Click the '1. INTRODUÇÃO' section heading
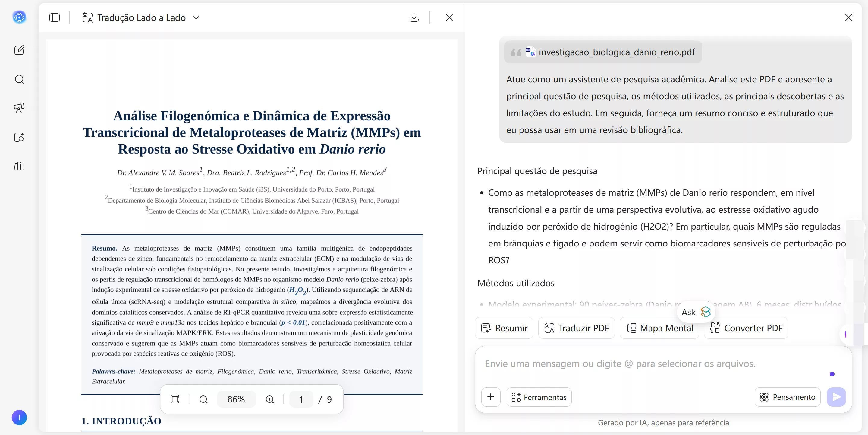868x435 pixels. pyautogui.click(x=121, y=421)
